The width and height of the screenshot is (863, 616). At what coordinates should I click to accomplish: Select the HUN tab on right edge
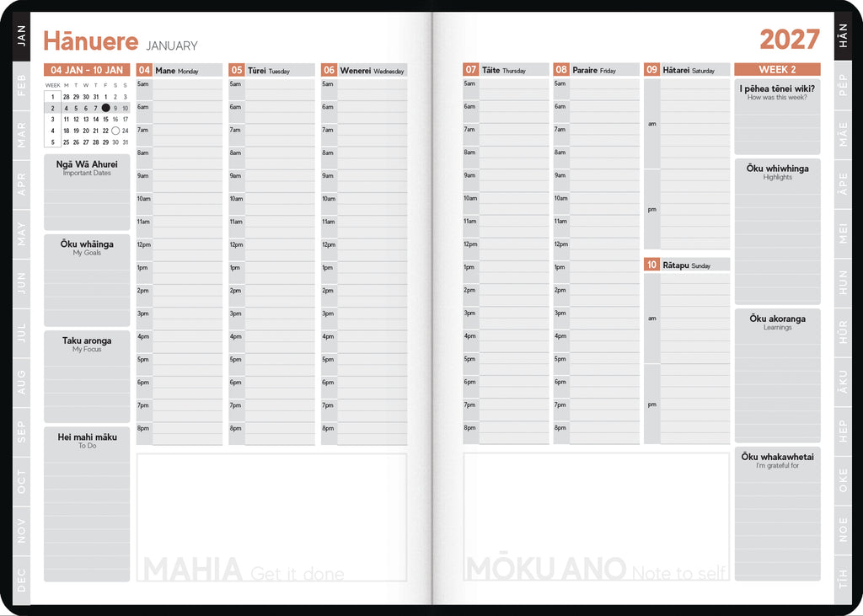[x=843, y=282]
